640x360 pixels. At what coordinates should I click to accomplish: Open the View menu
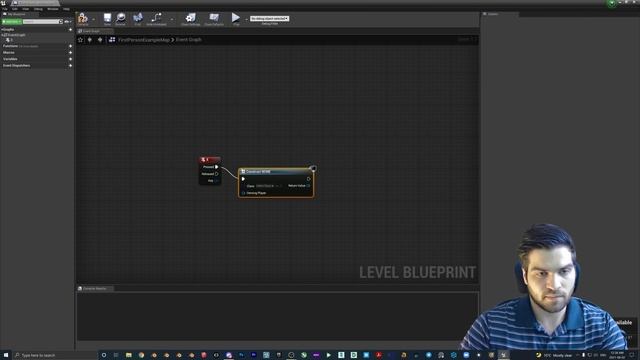26,9
